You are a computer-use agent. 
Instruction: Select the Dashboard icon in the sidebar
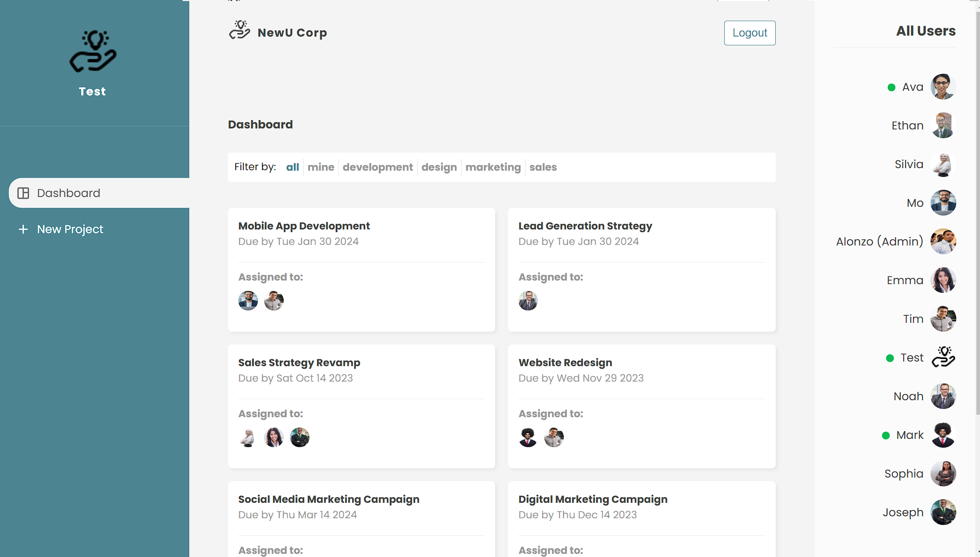pyautogui.click(x=24, y=192)
